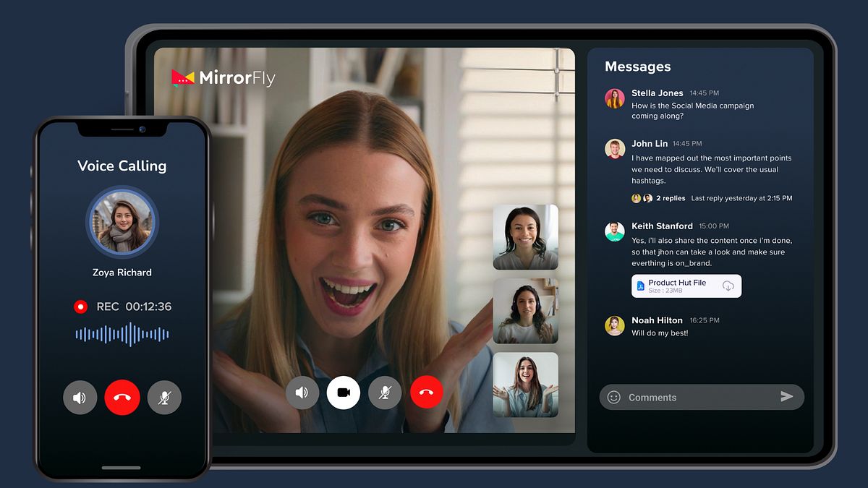The width and height of the screenshot is (868, 488).
Task: Click the red REC recording indicator
Action: point(80,307)
